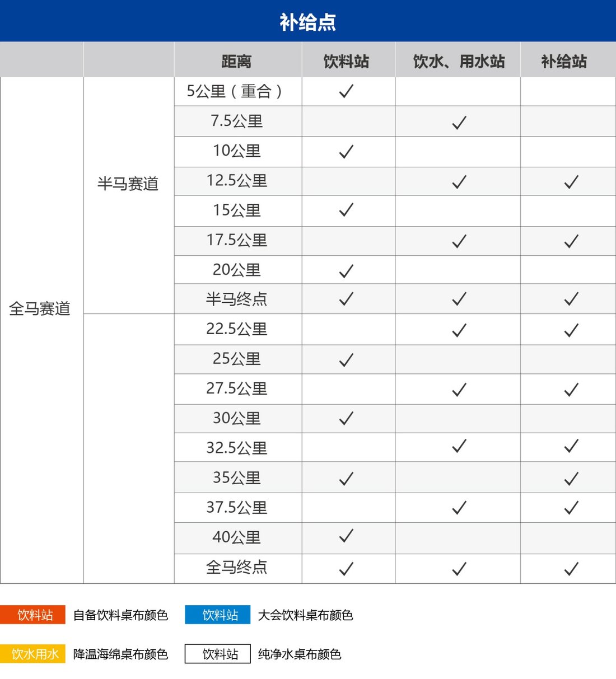Click the 饮水、用水站 checkmark in the 22.5公里 row
The height and width of the screenshot is (679, 616).
point(459,331)
